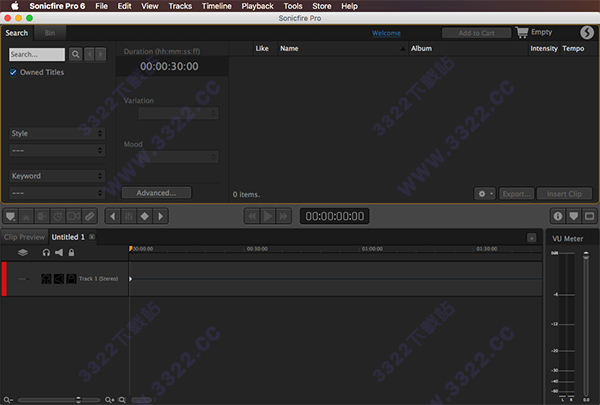Toggle lock on Track 1 (Stereo)
The width and height of the screenshot is (600, 405).
click(72, 279)
